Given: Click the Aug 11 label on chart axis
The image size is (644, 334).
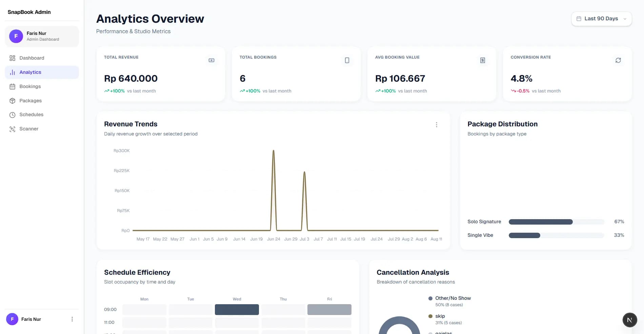Looking at the screenshot, I should [x=436, y=239].
